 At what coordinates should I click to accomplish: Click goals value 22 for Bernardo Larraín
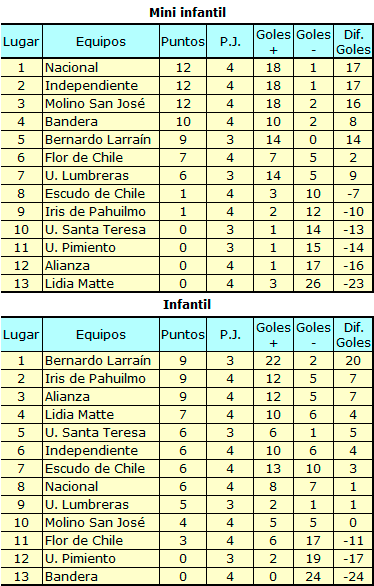273,361
